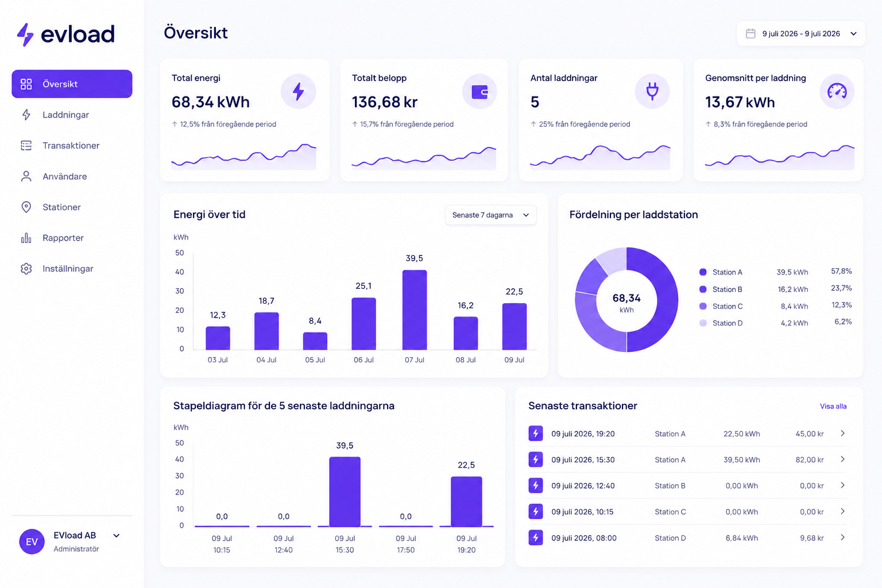This screenshot has height=588, width=882.
Task: Click the Laddningar bolt icon in sidebar
Action: tap(26, 115)
